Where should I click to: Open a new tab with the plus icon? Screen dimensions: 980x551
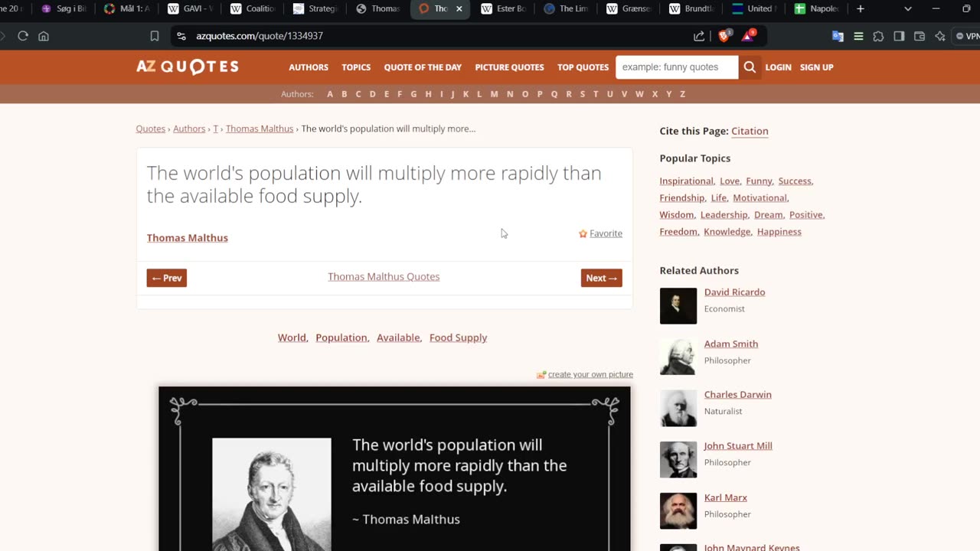point(861,9)
